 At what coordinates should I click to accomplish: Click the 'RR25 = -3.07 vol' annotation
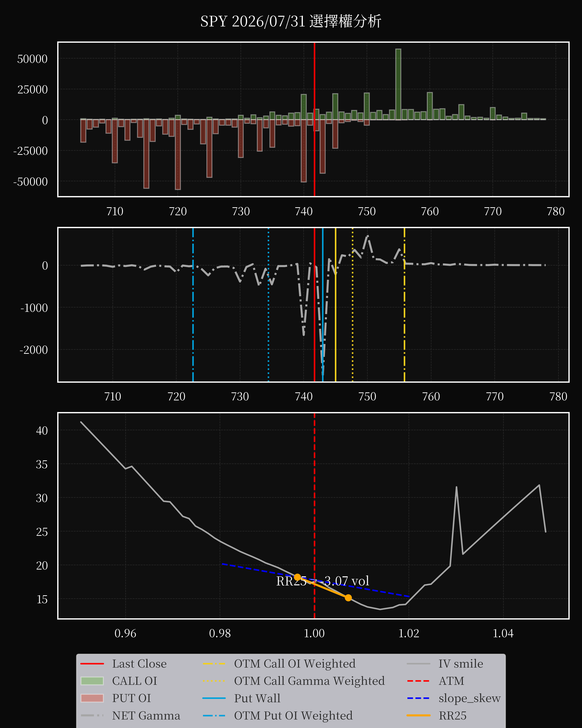[323, 581]
